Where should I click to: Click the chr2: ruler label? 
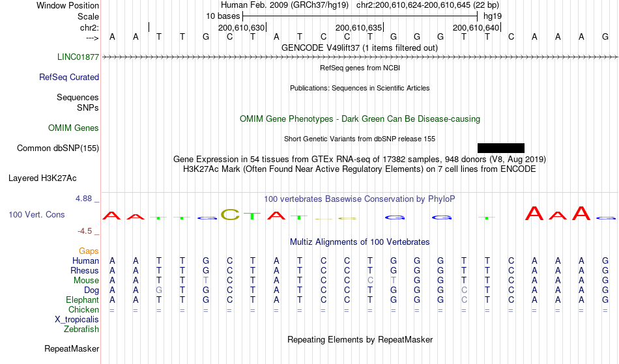[x=90, y=27]
